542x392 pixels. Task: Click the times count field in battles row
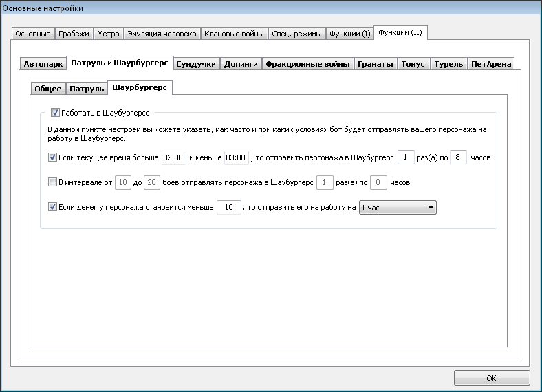click(325, 182)
